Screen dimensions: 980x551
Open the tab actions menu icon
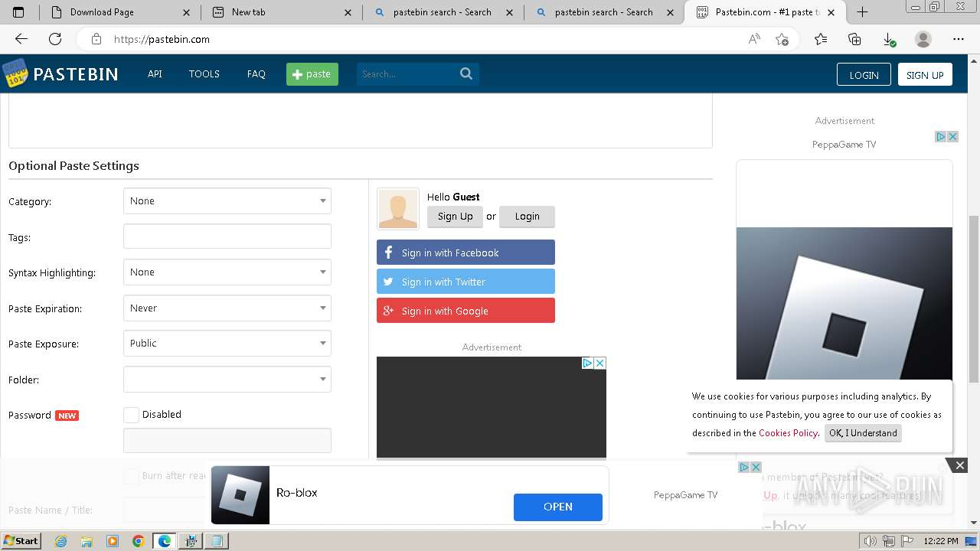[18, 12]
